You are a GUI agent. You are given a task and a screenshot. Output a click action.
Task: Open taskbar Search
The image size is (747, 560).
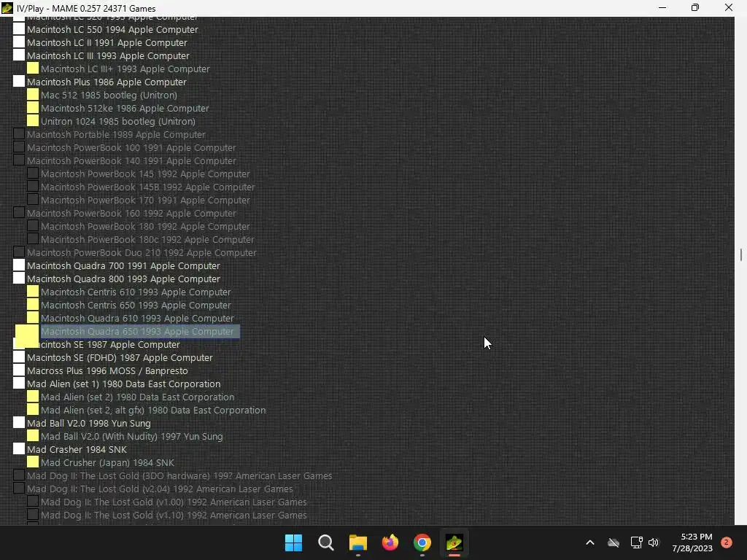click(326, 542)
